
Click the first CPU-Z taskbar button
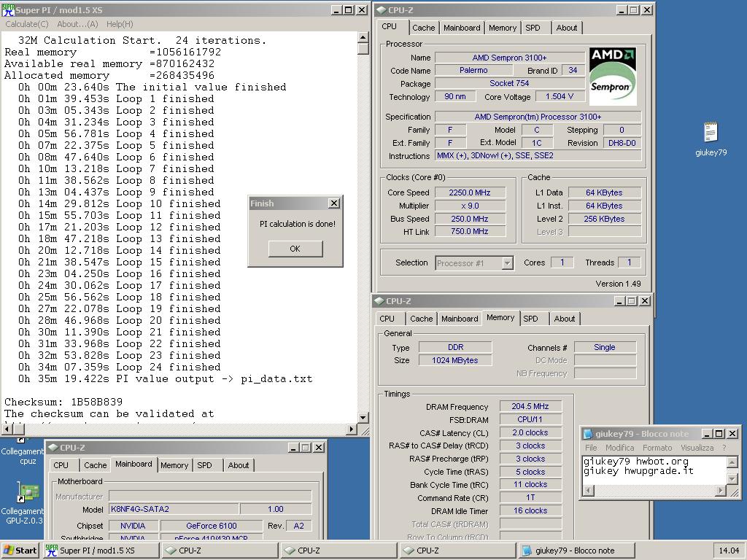pos(220,551)
